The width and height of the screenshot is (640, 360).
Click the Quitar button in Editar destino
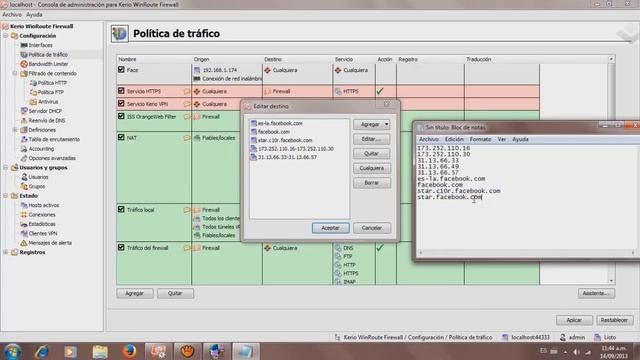click(x=372, y=153)
